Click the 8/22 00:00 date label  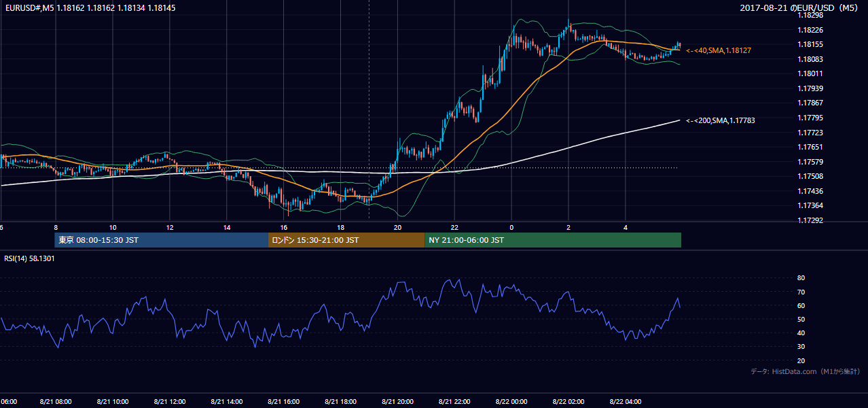pos(512,402)
